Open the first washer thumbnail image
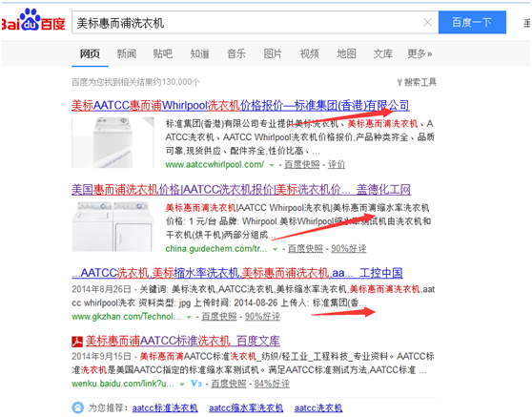This screenshot has height=417, width=532. 113,142
